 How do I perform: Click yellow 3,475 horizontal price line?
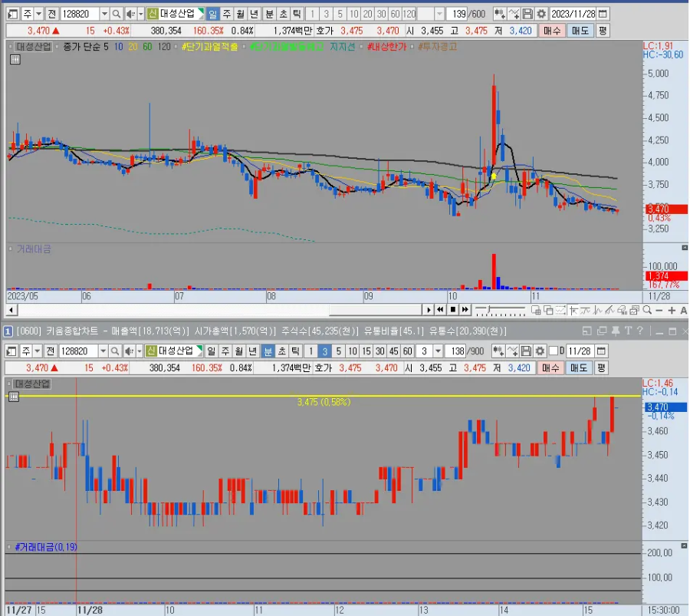coord(323,396)
